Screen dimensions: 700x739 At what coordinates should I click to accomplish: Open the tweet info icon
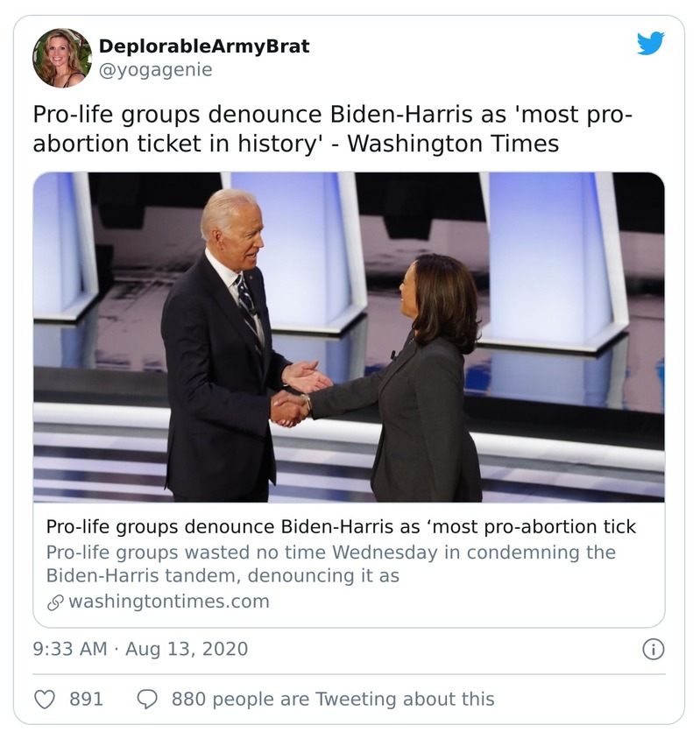pos(653,650)
